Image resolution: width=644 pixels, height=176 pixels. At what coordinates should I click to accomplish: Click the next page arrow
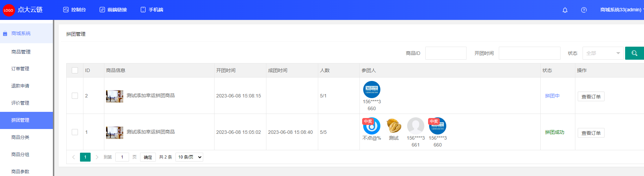click(x=97, y=157)
